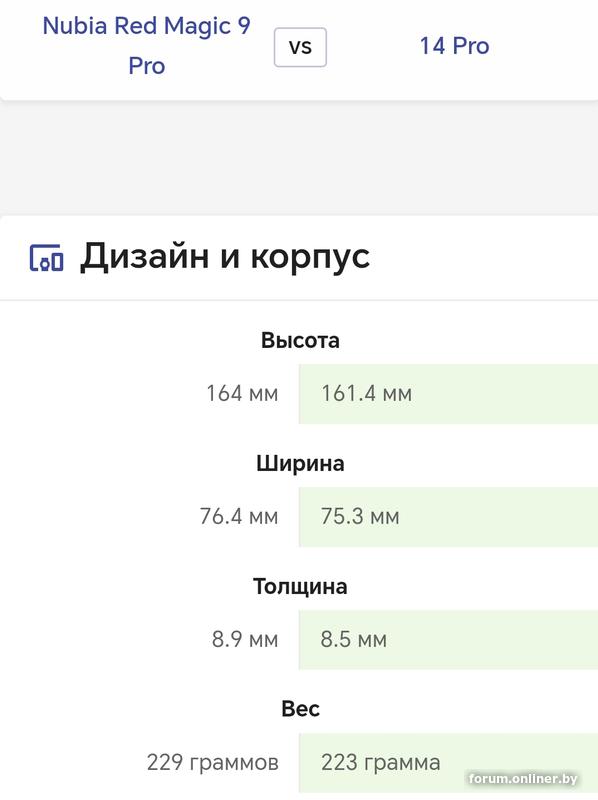Viewport: 598px width, 800px height.
Task: Click the Высота row label
Action: (300, 340)
